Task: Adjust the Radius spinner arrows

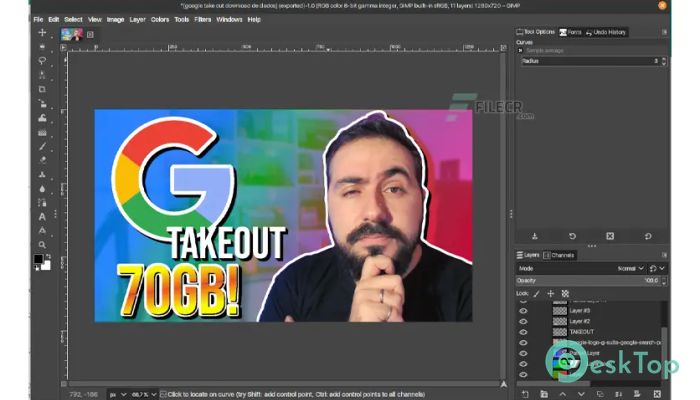Action: tap(664, 61)
